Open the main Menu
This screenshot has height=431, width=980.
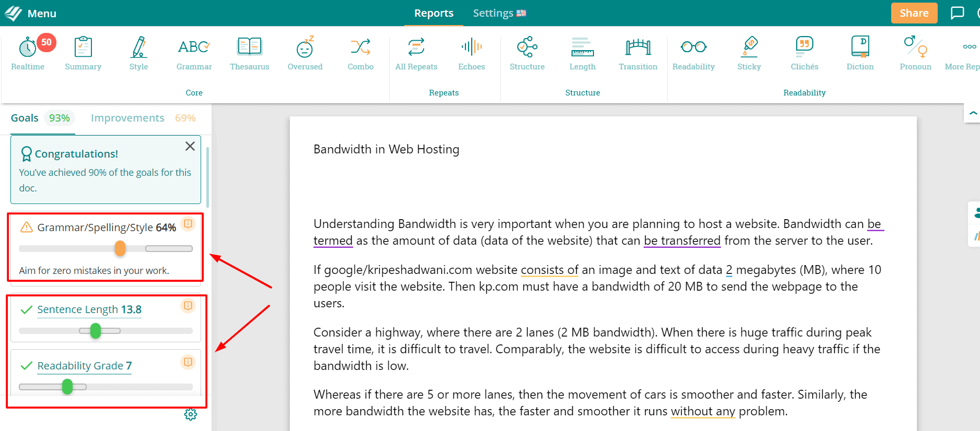click(x=31, y=13)
